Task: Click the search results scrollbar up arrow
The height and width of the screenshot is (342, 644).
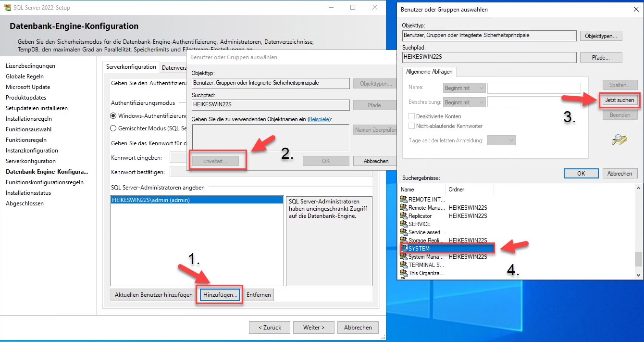Action: coord(638,189)
